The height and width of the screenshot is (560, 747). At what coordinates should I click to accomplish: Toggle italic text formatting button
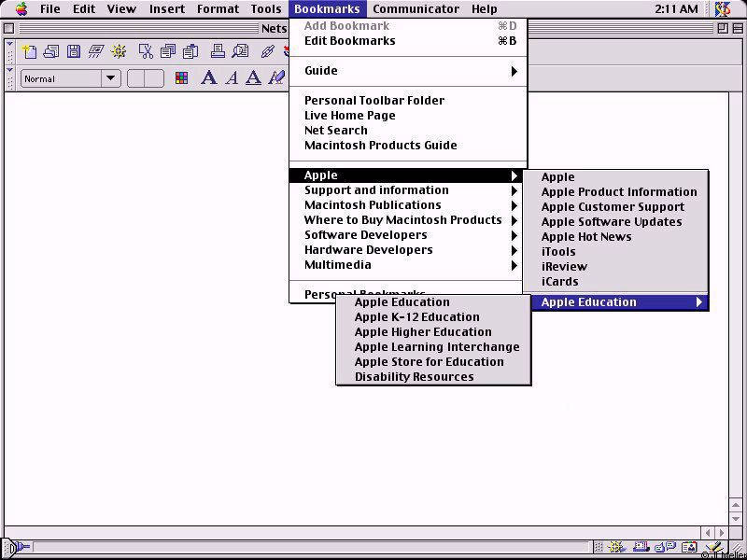coord(232,78)
